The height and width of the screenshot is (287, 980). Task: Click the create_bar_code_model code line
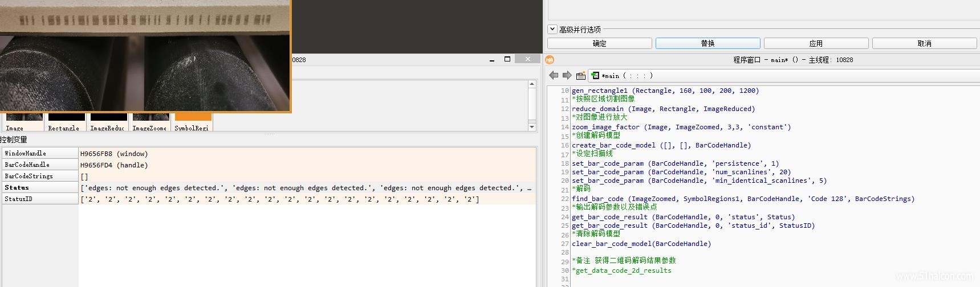coord(661,145)
